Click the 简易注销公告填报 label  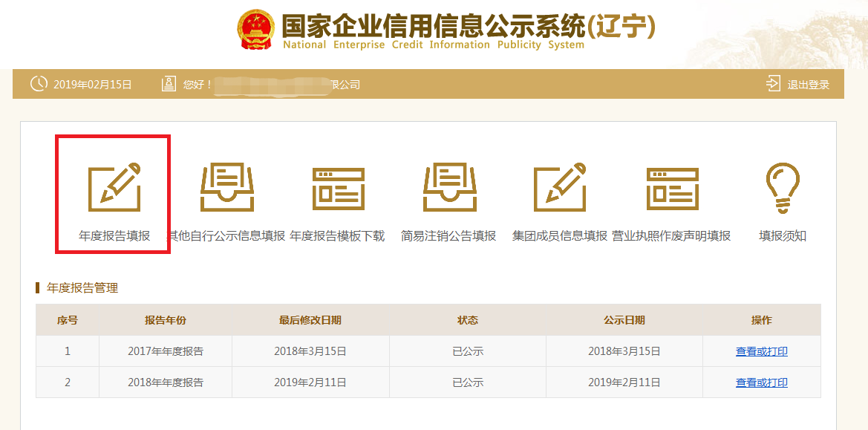coord(448,235)
